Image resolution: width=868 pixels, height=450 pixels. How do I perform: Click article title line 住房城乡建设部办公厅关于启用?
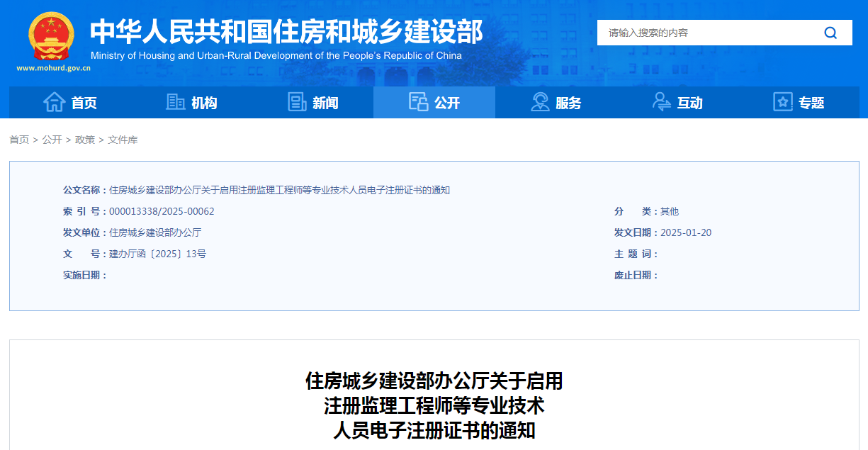click(x=434, y=381)
